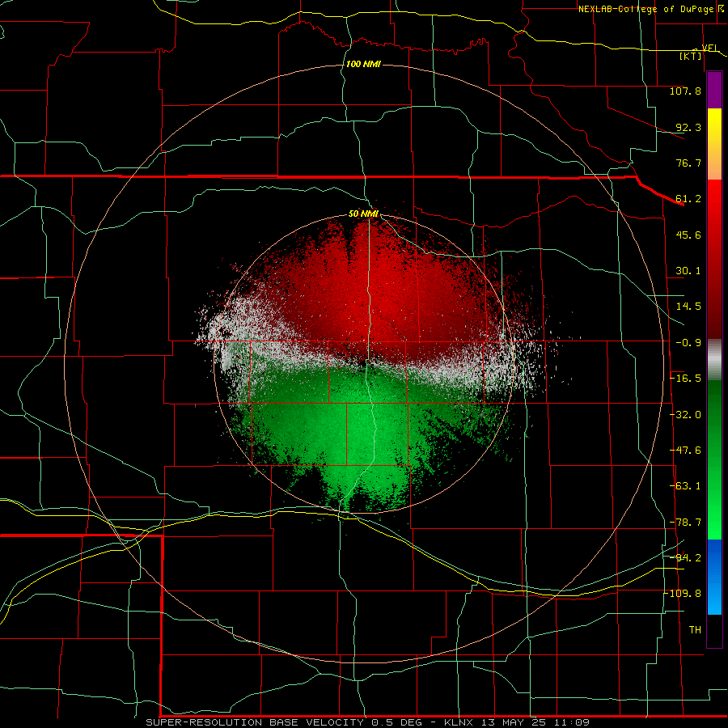Pick the gray near-zero segment of color bar

[x=714, y=360]
